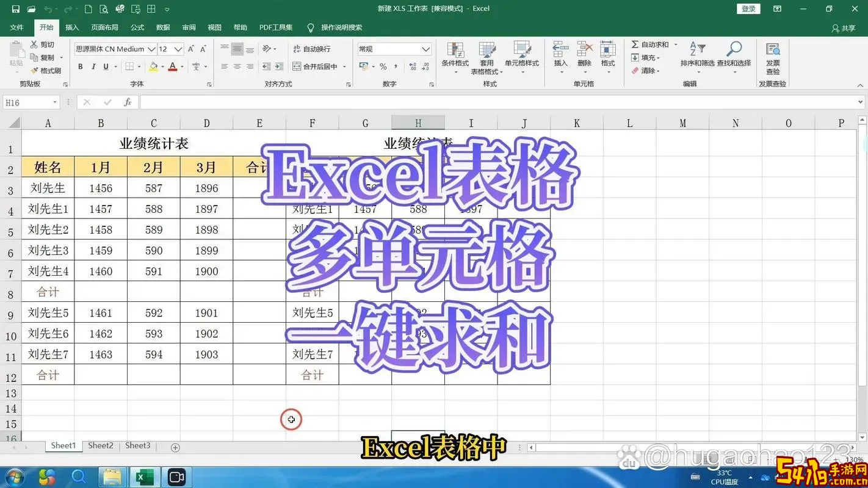The height and width of the screenshot is (488, 868).
Task: Open the AutoSum dropdown arrow
Action: tap(676, 45)
